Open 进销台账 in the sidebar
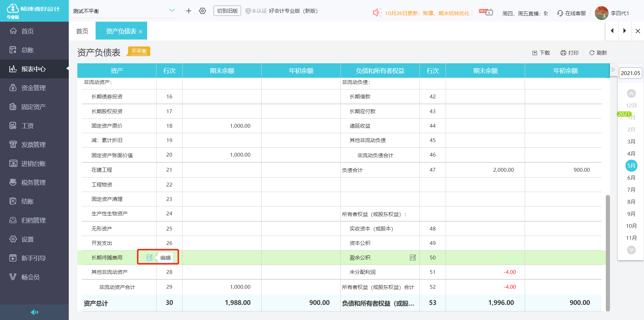Viewport: 644px width, 320px height. click(x=34, y=163)
